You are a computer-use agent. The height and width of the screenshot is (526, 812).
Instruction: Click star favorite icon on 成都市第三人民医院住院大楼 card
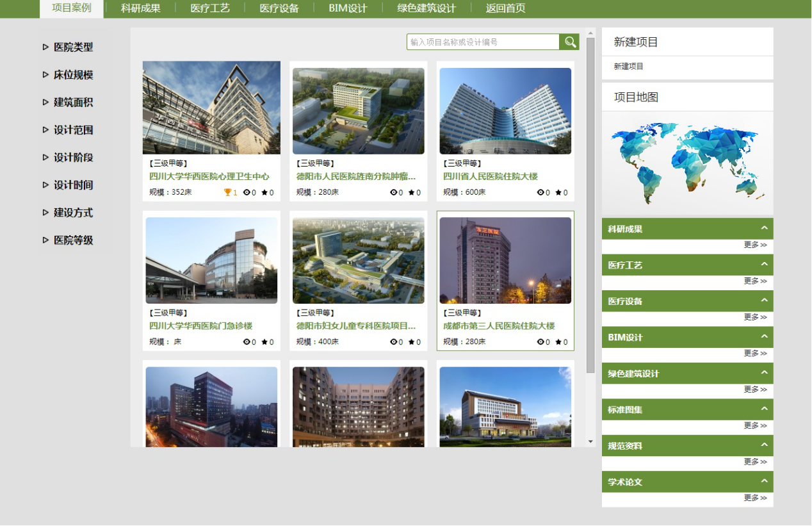tap(558, 342)
